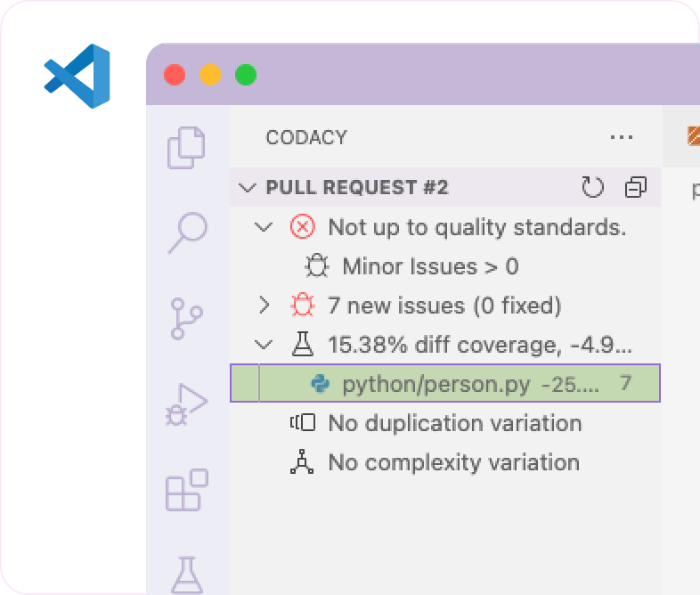Expand the 7 new issues chevron
The image size is (700, 595).
[265, 306]
